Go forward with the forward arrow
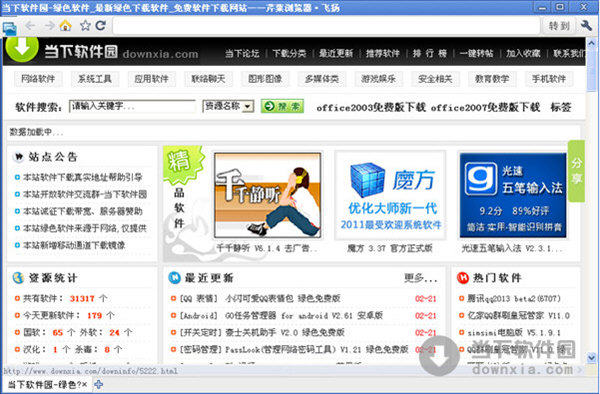 click(x=49, y=26)
